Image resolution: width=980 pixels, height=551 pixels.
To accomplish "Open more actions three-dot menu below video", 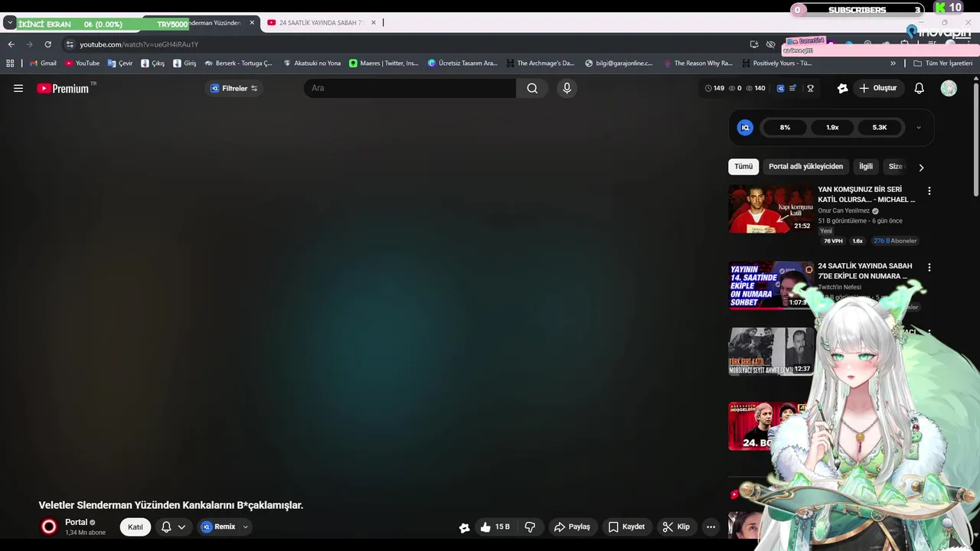I will (x=710, y=527).
